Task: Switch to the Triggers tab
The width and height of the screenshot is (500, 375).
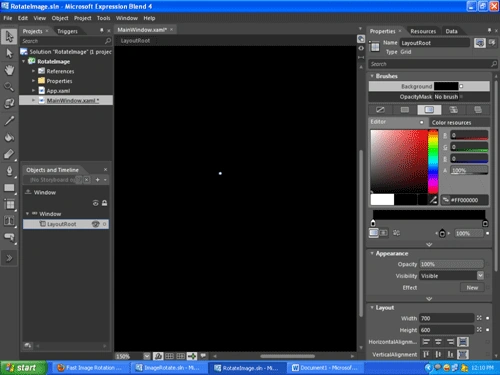Action: 67,31
